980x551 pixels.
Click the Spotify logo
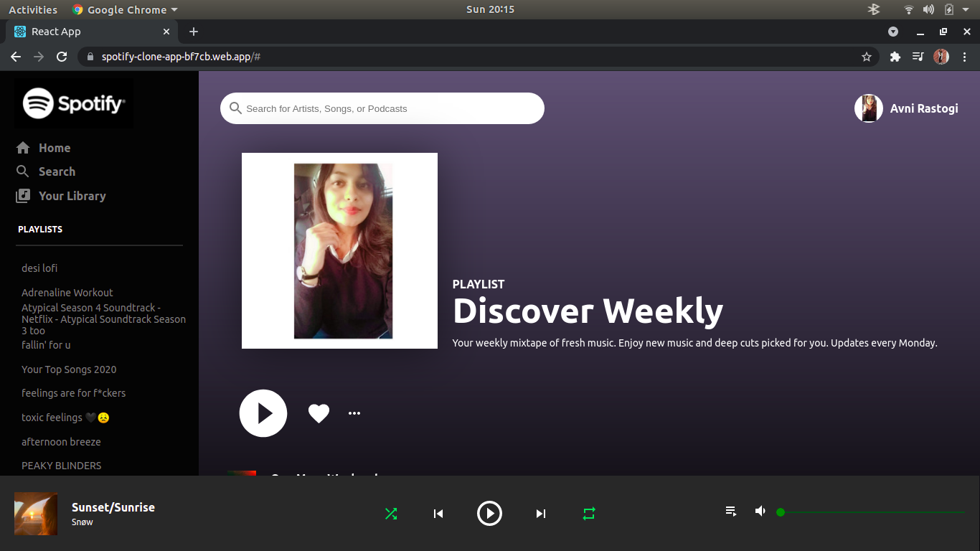[73, 103]
